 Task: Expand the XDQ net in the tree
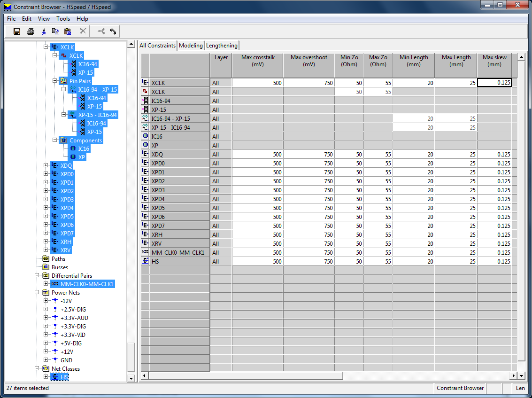46,166
